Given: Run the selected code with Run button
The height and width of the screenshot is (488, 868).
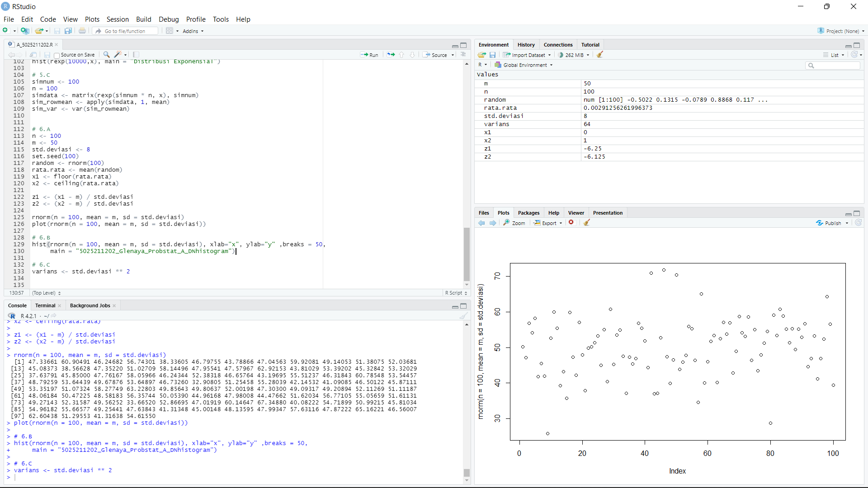Looking at the screenshot, I should click(369, 54).
